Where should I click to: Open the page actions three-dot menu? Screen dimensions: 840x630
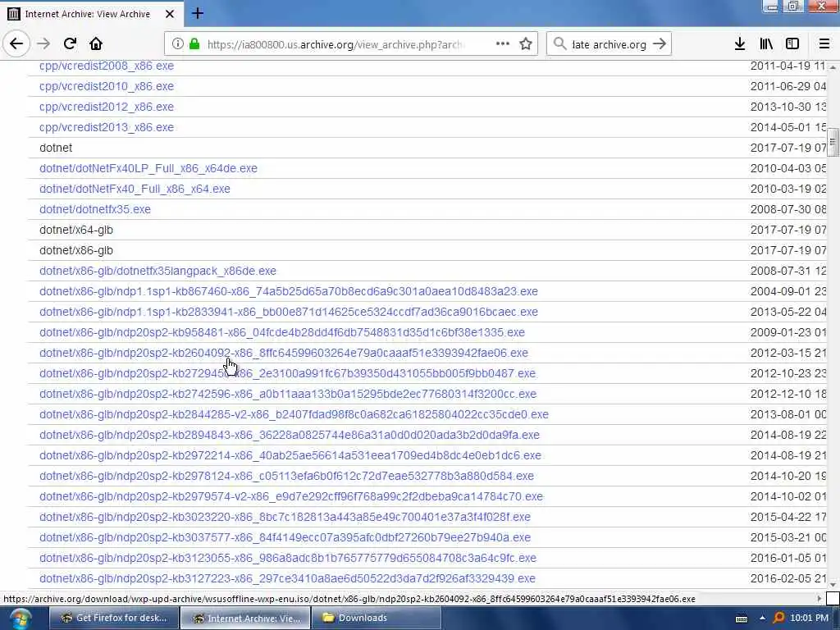[x=503, y=43]
